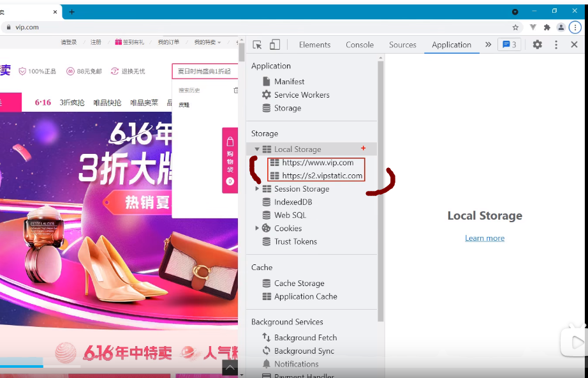Click the Manifest tree item label
Viewport: 588px width, 378px height.
pos(289,82)
